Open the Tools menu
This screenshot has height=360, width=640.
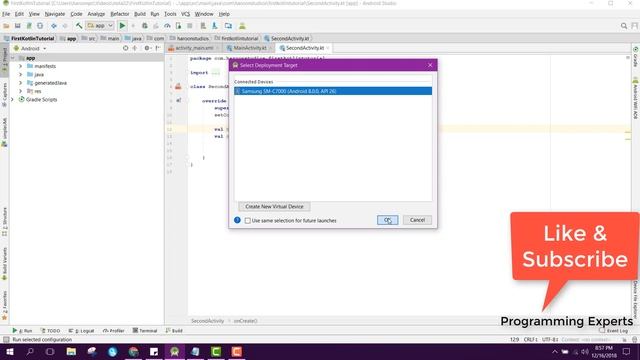click(170, 14)
